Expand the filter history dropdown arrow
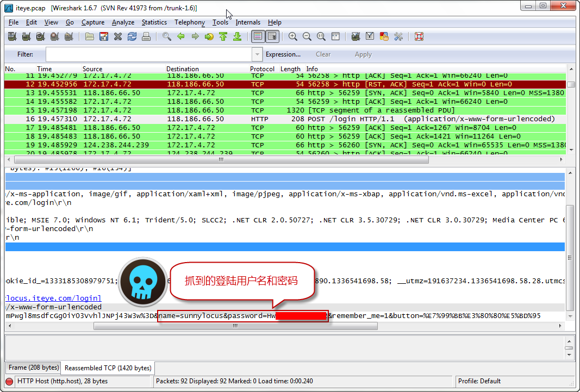580x392 pixels. tap(257, 54)
